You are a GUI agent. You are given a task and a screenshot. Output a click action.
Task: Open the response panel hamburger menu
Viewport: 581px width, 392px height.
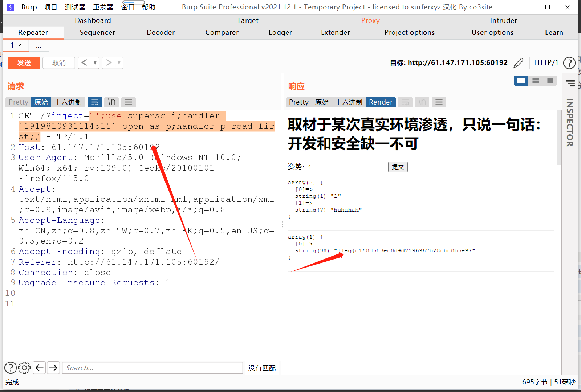[439, 102]
